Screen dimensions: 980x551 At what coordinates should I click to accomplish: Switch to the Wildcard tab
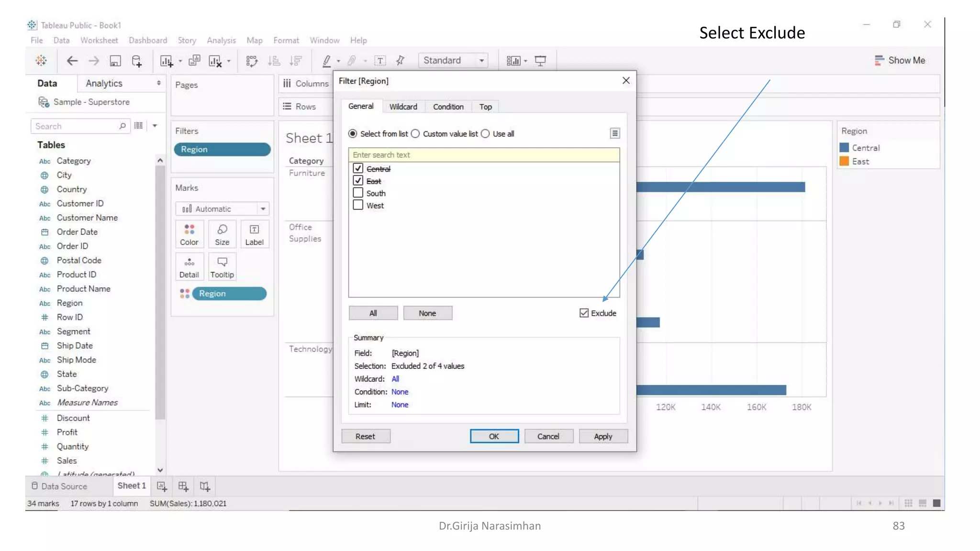(x=403, y=107)
